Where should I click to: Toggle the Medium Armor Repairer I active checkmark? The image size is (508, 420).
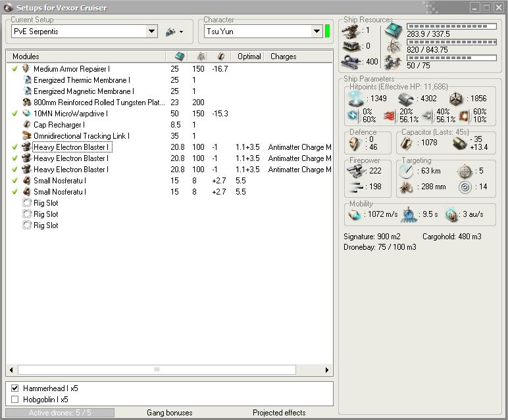click(x=14, y=68)
